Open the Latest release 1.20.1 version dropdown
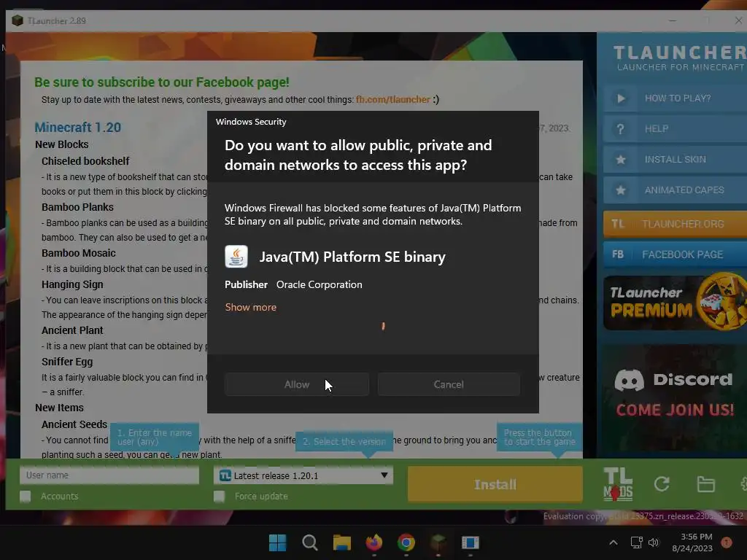This screenshot has width=747, height=560. (x=303, y=475)
